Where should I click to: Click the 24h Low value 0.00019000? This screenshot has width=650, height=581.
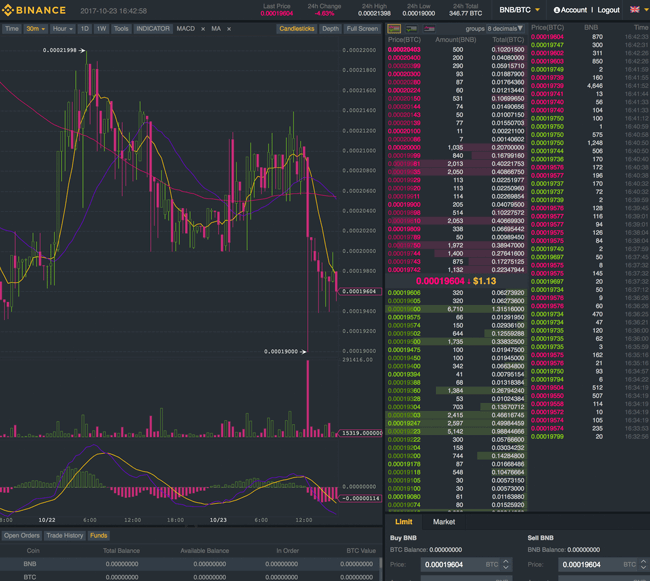tap(419, 13)
